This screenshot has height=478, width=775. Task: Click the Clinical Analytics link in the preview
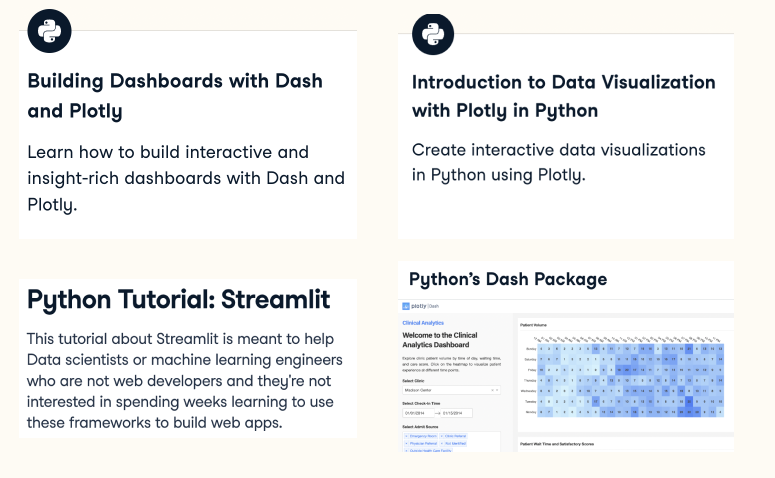[423, 323]
